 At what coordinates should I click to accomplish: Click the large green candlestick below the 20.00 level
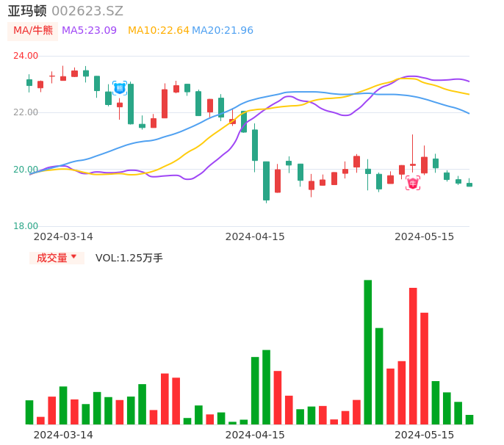coord(266,181)
